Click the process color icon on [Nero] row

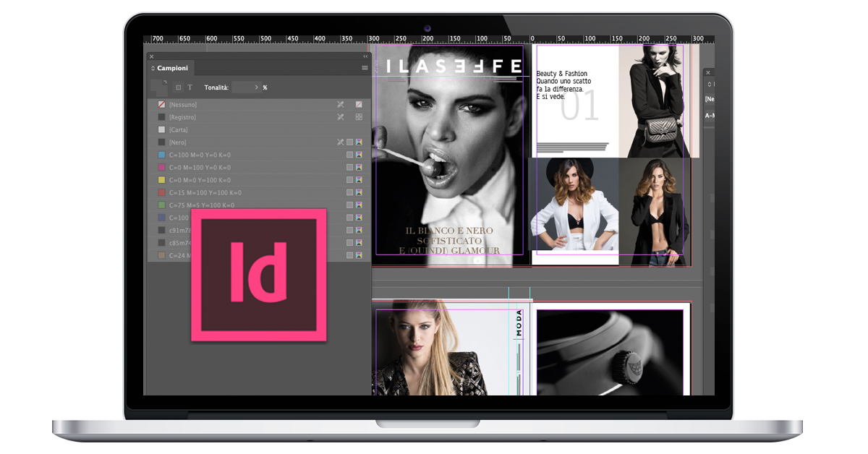point(349,142)
